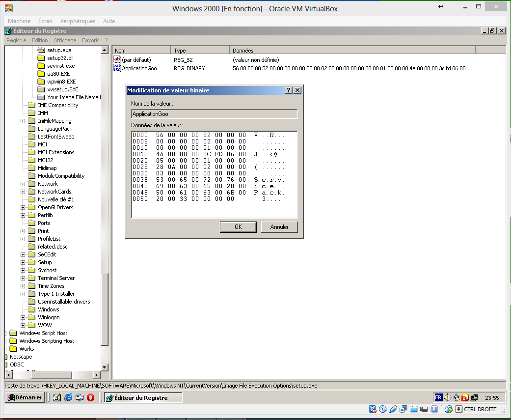Open the VirtualBox Machine menu
Image resolution: width=511 pixels, height=420 pixels.
tap(19, 21)
